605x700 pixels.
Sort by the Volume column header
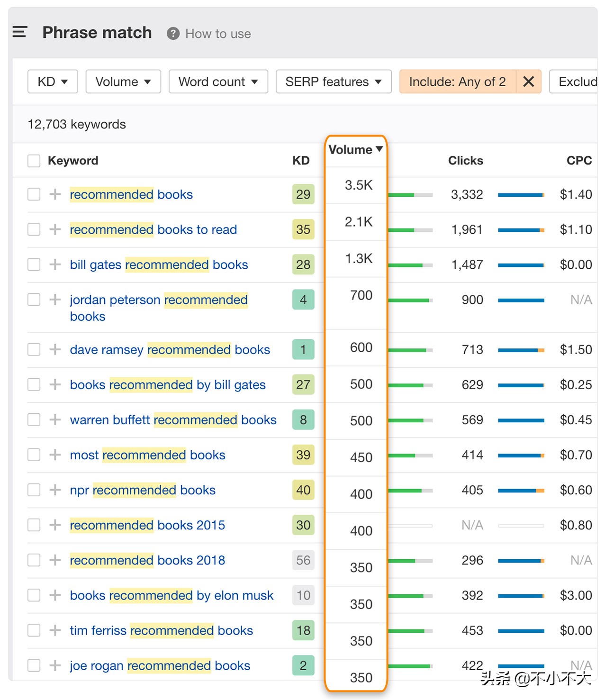(x=355, y=150)
